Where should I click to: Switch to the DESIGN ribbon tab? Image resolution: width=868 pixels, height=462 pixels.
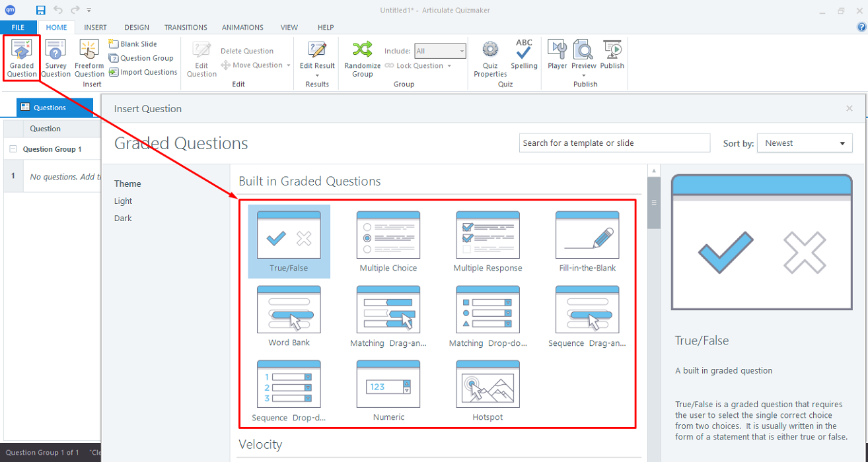point(137,27)
